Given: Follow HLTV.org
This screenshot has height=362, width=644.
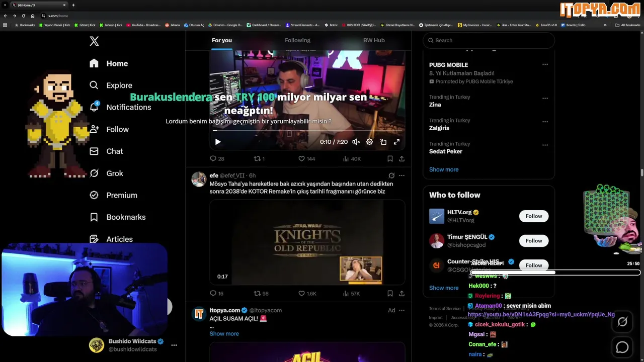Looking at the screenshot, I should pyautogui.click(x=534, y=216).
